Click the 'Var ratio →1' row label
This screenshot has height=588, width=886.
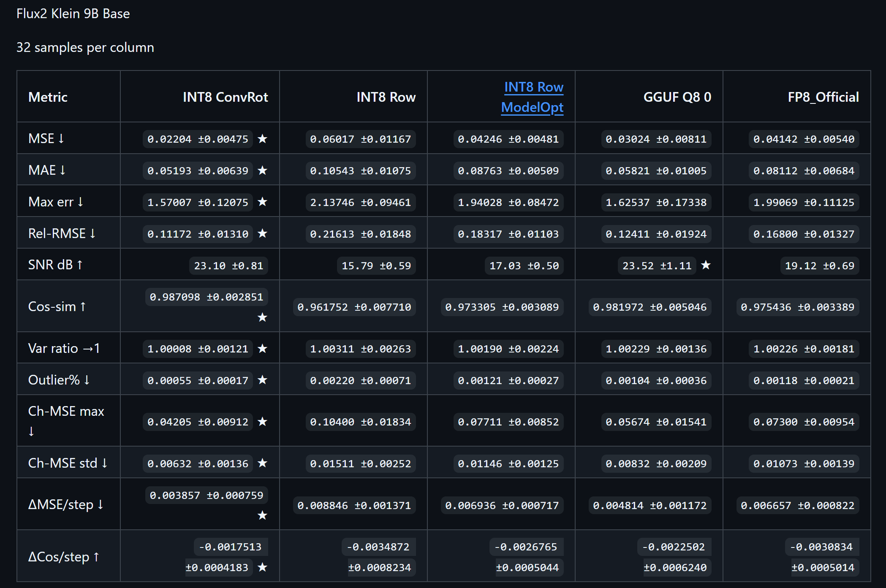click(64, 348)
